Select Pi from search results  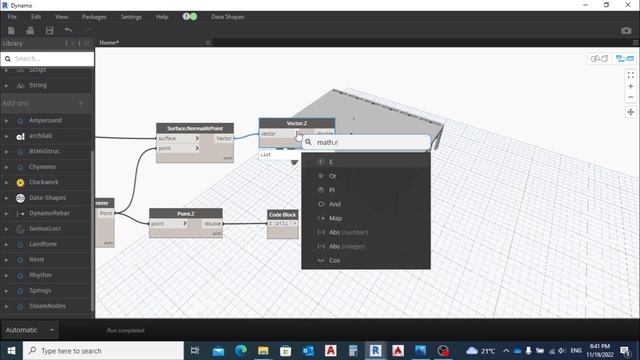click(366, 190)
